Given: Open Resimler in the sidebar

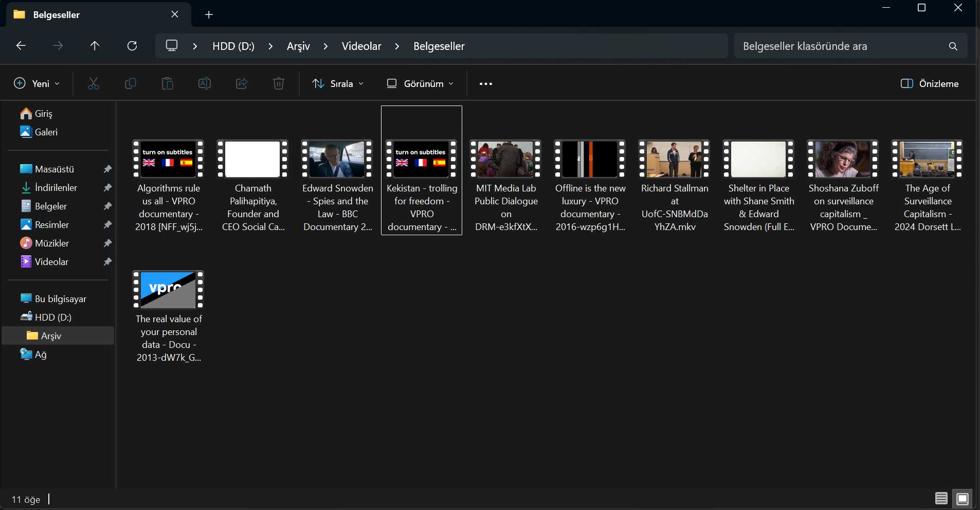Looking at the screenshot, I should [x=51, y=224].
